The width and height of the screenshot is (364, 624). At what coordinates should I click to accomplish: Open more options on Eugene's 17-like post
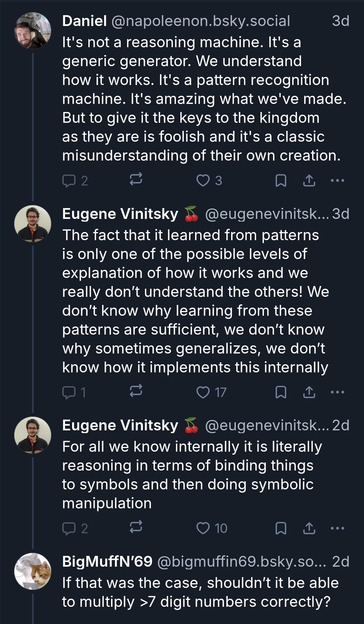pos(337,392)
